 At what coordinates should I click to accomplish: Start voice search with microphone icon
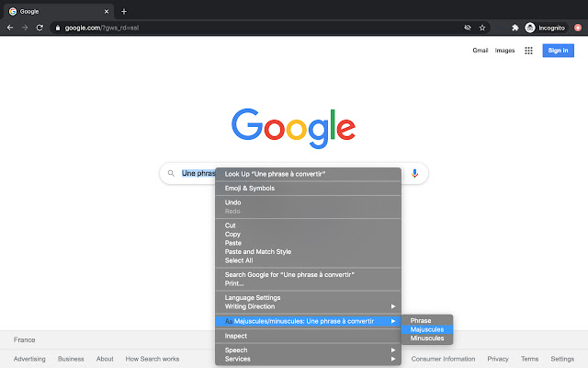pyautogui.click(x=414, y=174)
